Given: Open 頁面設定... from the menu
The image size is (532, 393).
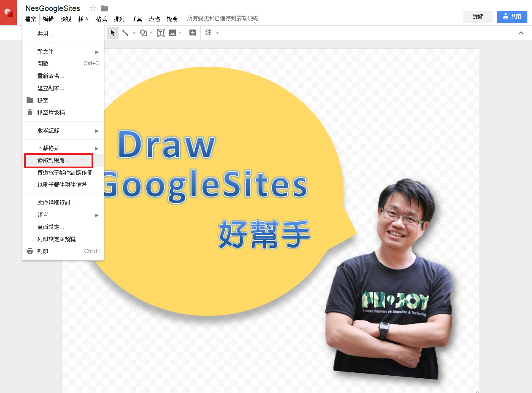Looking at the screenshot, I should point(63,227).
